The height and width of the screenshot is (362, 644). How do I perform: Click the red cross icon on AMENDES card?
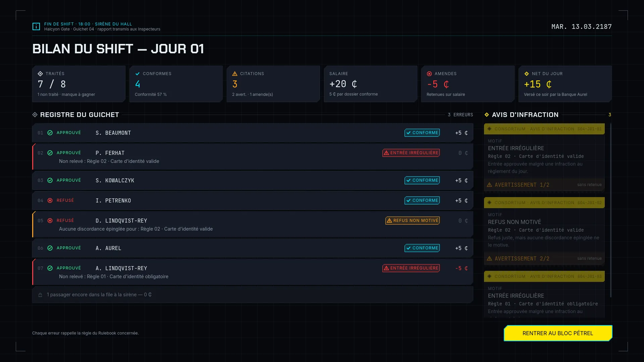(429, 74)
